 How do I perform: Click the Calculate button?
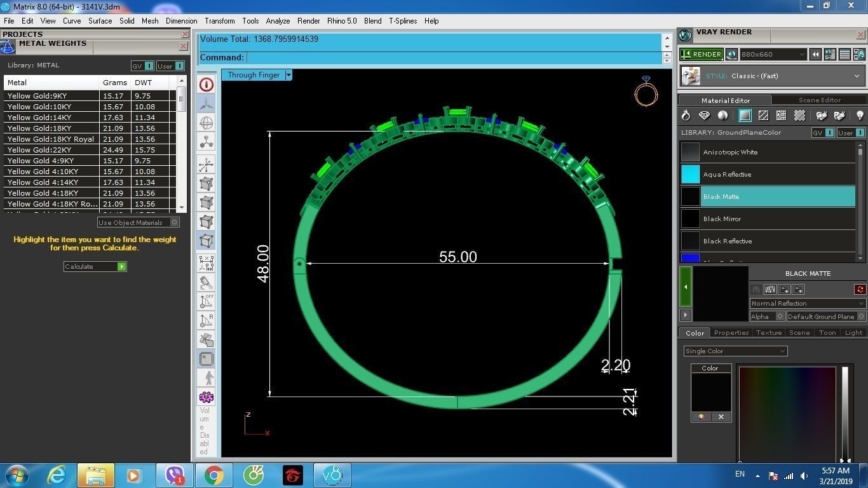tap(95, 266)
